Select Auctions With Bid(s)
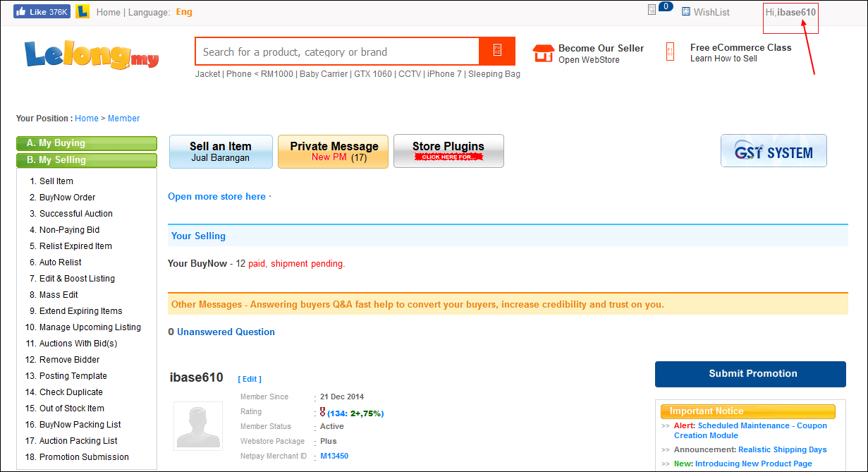868x472 pixels. click(x=78, y=344)
